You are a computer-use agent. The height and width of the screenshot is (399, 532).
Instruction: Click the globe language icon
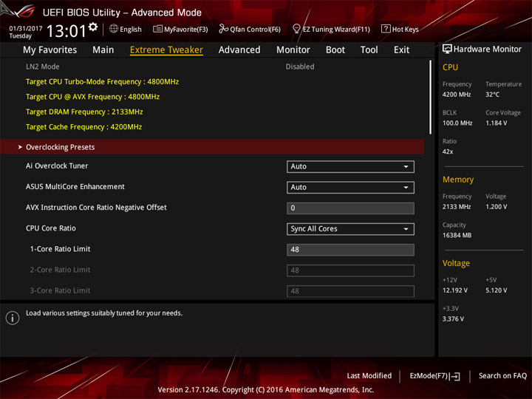[114, 29]
